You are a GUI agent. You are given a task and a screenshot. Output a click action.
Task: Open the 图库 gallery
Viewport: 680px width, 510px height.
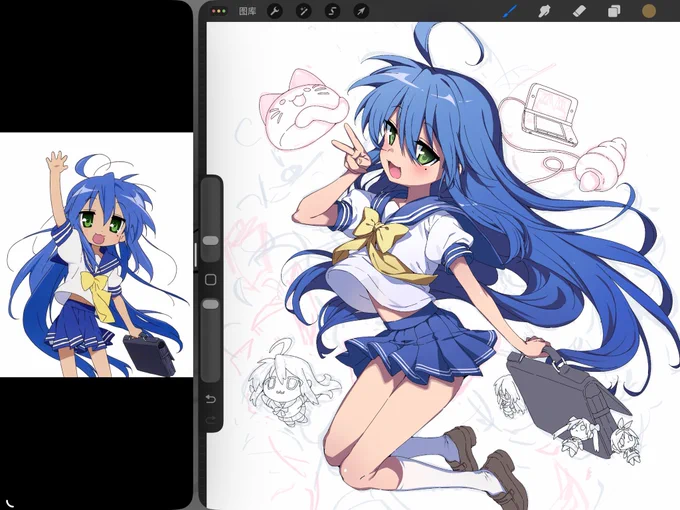coord(247,11)
